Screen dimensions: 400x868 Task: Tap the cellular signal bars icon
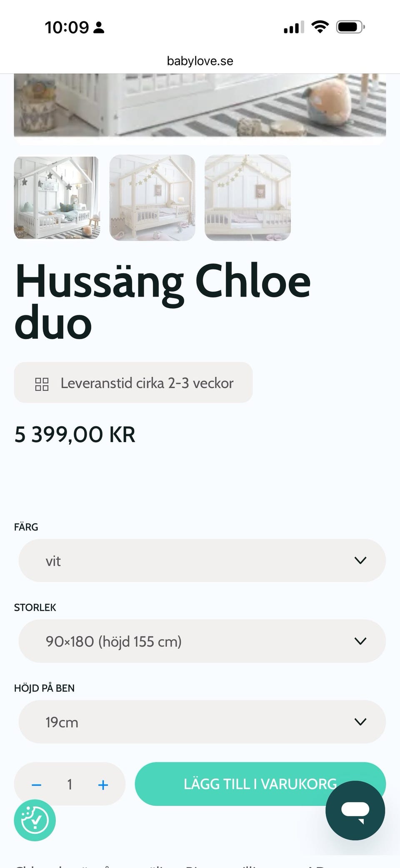293,28
